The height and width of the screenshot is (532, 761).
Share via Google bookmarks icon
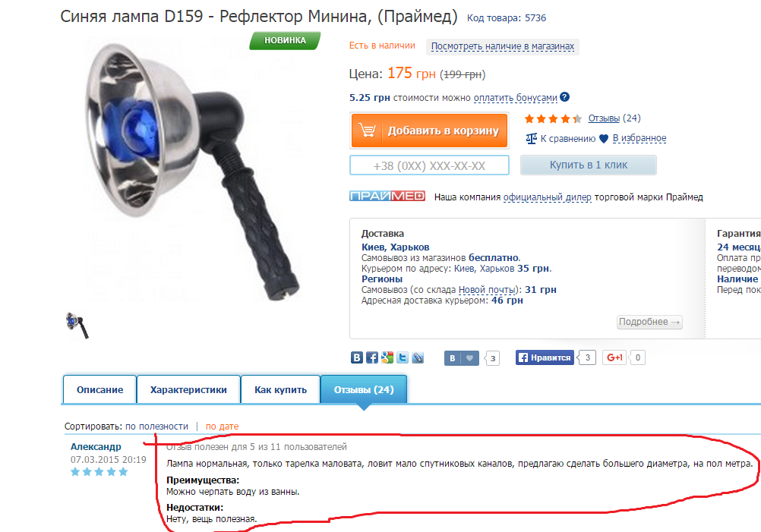point(387,357)
